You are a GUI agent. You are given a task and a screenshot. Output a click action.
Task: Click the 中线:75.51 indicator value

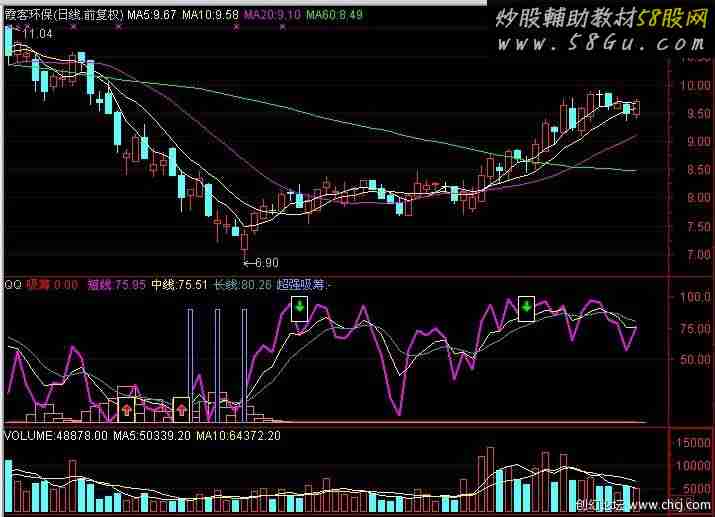[x=179, y=285]
